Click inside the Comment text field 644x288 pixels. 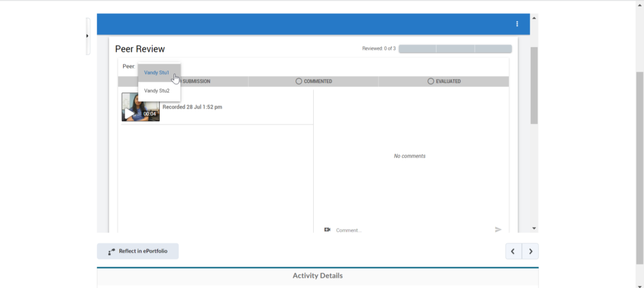(x=409, y=230)
